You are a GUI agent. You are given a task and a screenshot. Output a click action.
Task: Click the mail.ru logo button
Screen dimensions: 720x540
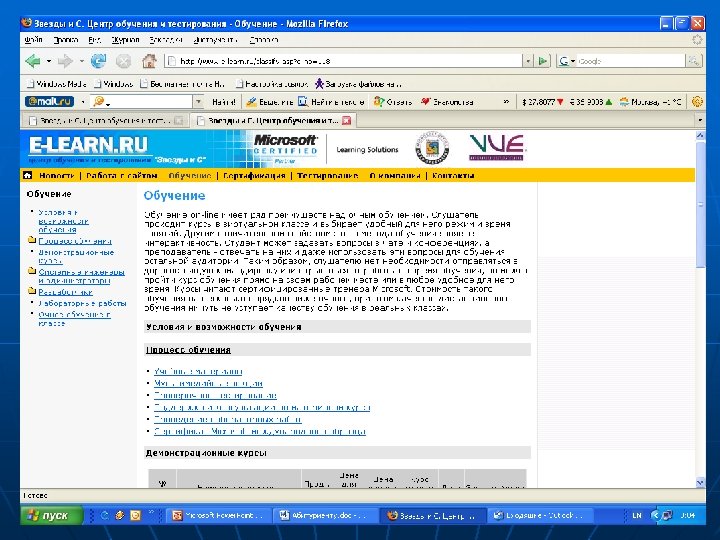coord(49,101)
